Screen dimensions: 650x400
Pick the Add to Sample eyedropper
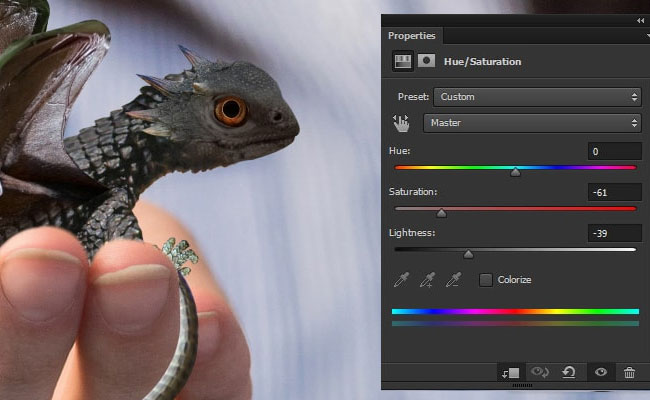tap(427, 280)
